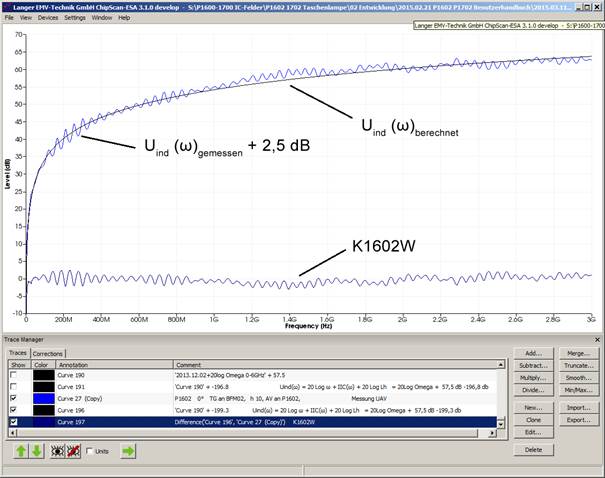The image size is (605, 478).
Task: Click the Difference comment of Curve 197
Action: click(x=245, y=422)
